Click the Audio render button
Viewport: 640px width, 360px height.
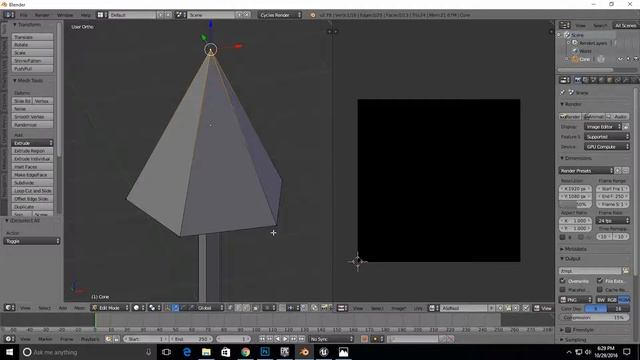coord(617,116)
